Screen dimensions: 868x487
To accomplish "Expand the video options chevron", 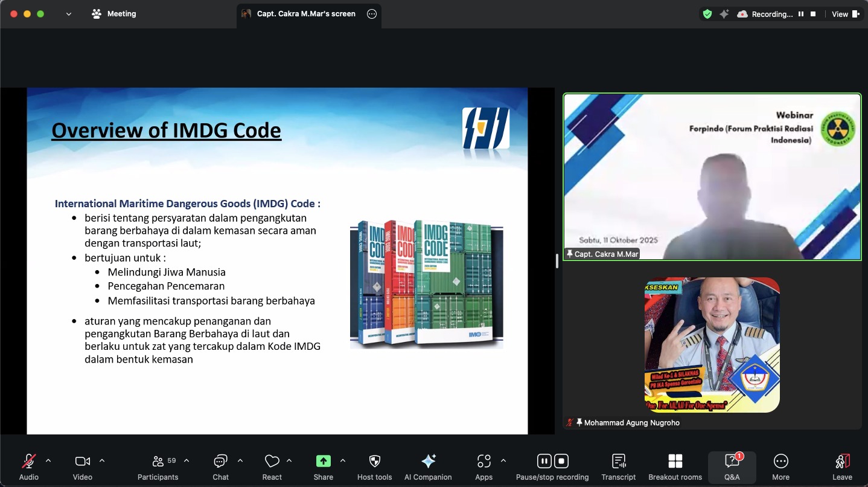I will 102,461.
